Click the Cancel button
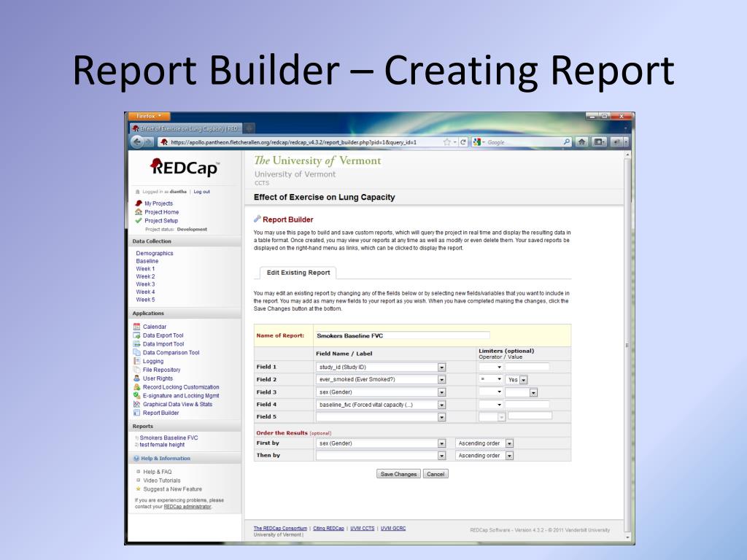 436,474
